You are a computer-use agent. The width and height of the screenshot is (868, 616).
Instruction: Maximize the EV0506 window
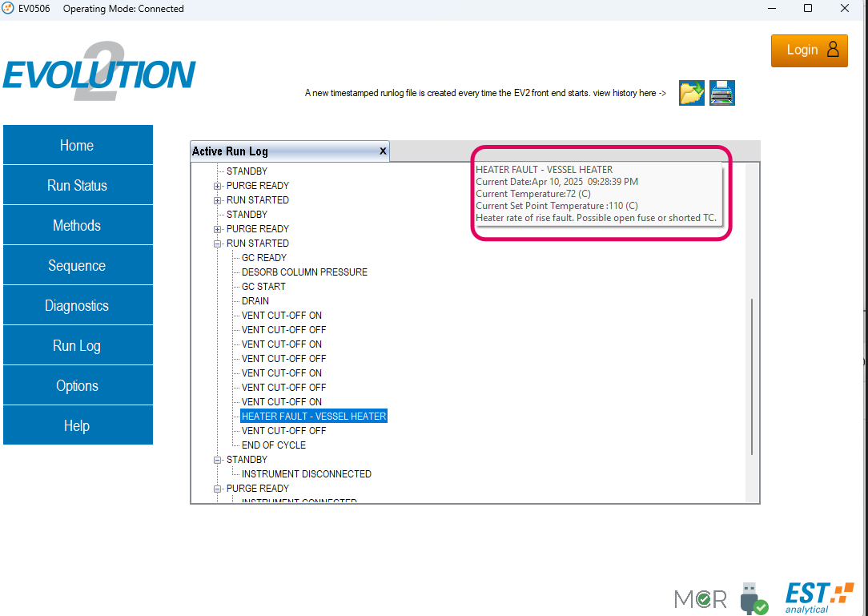tap(808, 8)
